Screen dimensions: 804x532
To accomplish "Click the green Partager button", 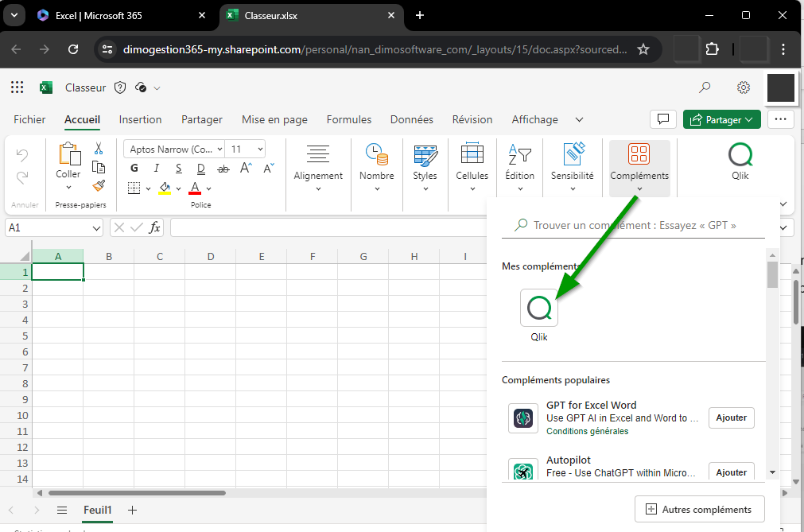I will click(x=722, y=119).
